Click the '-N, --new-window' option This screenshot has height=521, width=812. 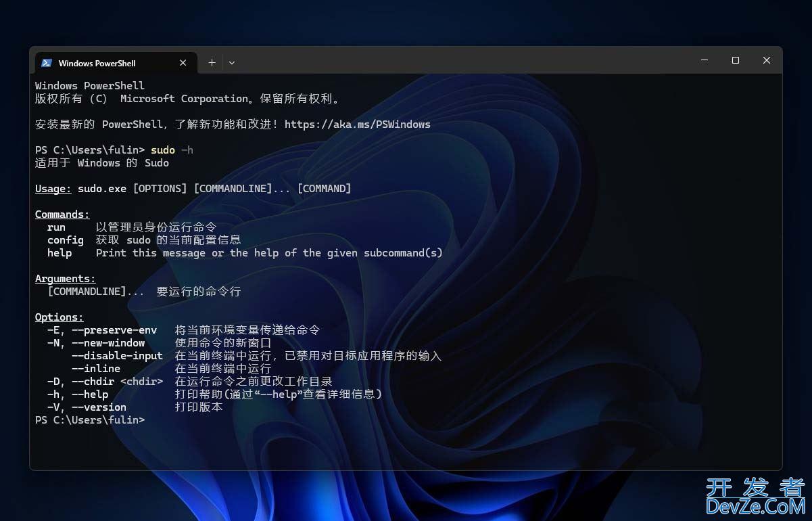coord(96,343)
